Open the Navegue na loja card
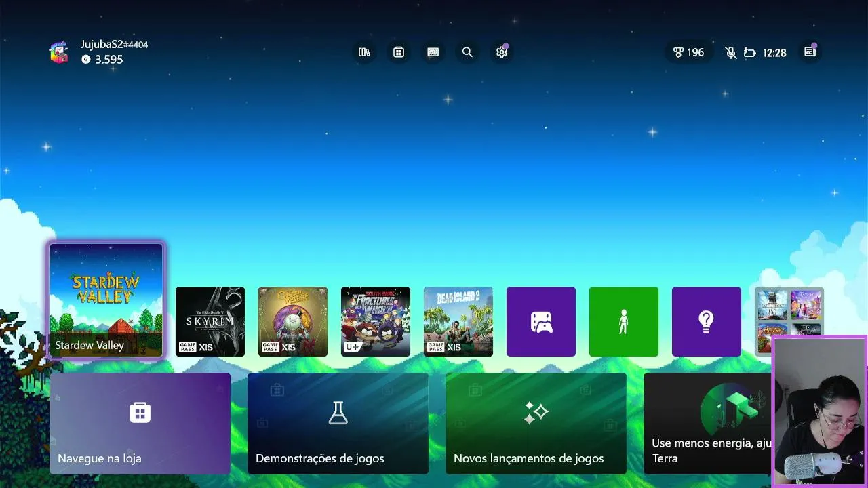 coord(140,424)
